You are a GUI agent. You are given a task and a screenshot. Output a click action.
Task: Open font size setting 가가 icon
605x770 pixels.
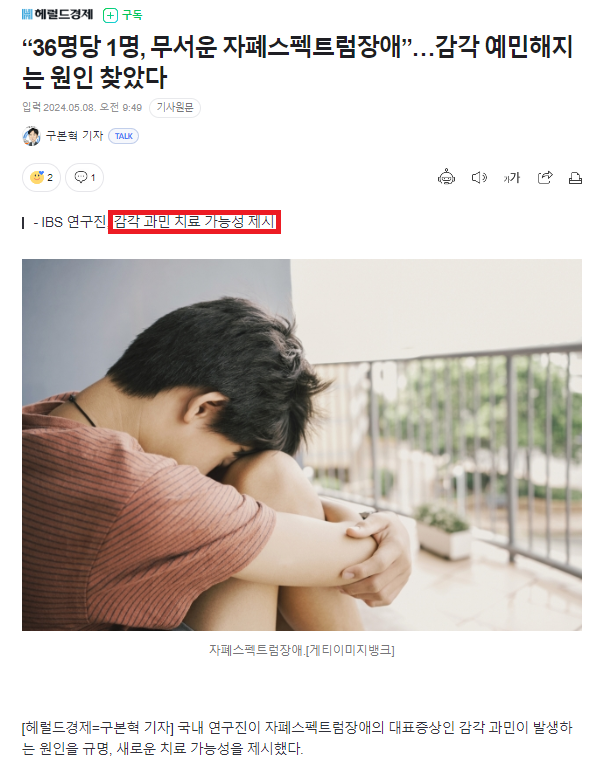pos(511,178)
